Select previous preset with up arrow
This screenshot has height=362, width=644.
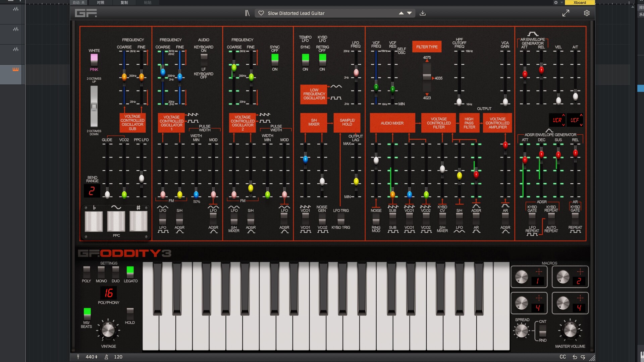(401, 13)
